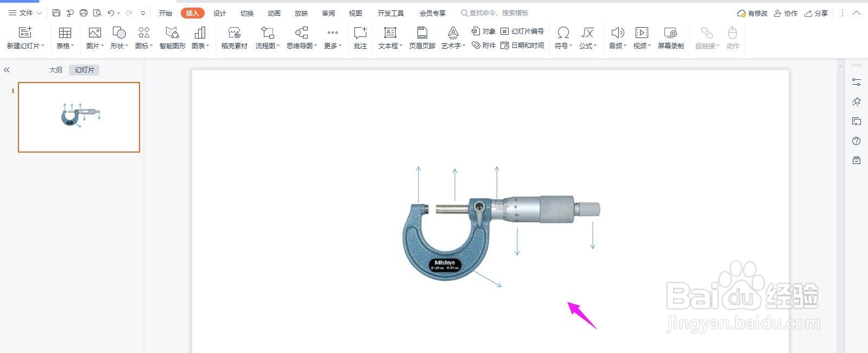Click the Save icon in quick toolbar

pyautogui.click(x=56, y=13)
